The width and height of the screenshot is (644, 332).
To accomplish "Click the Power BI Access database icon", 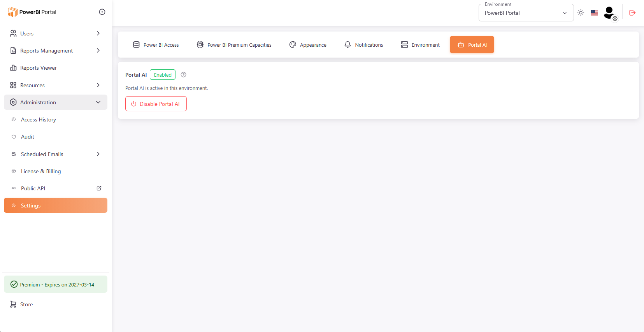I will (x=136, y=45).
